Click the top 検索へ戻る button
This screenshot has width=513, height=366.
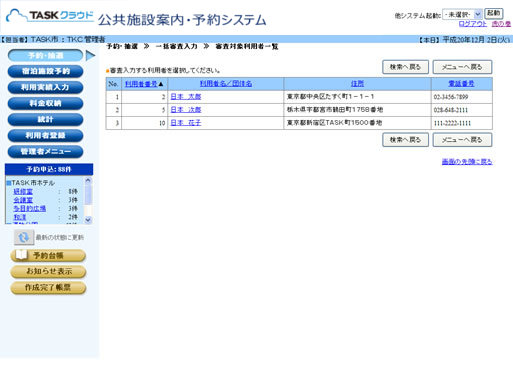(405, 67)
